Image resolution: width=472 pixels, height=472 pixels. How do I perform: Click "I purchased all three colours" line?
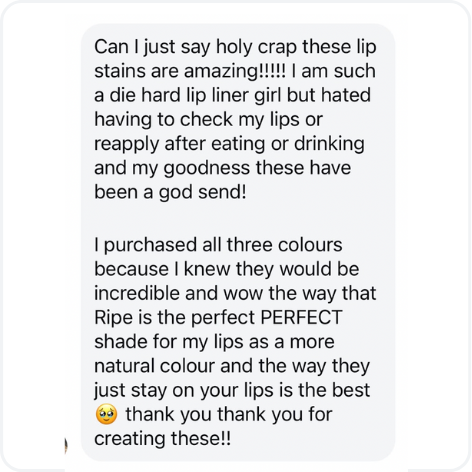pyautogui.click(x=218, y=246)
